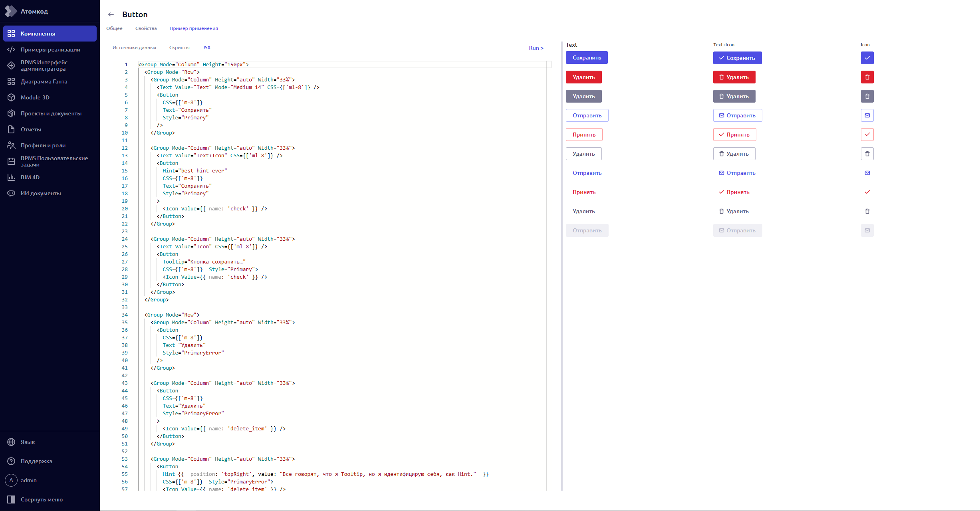Switch to the Общее tab

[114, 28]
